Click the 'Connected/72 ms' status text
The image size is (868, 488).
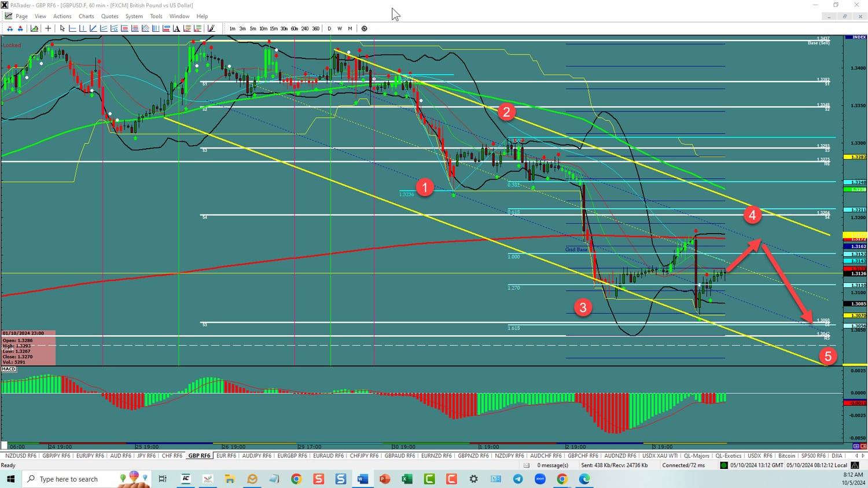coord(683,465)
